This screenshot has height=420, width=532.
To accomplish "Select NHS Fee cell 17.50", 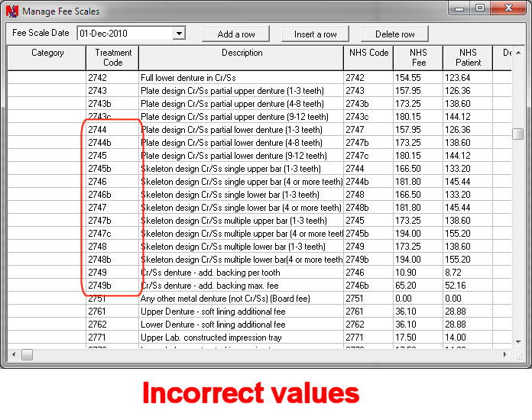I will point(418,338).
